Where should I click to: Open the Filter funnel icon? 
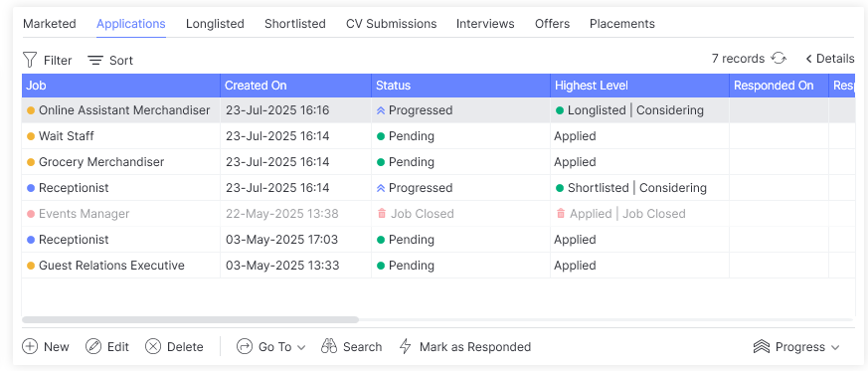[x=30, y=60]
